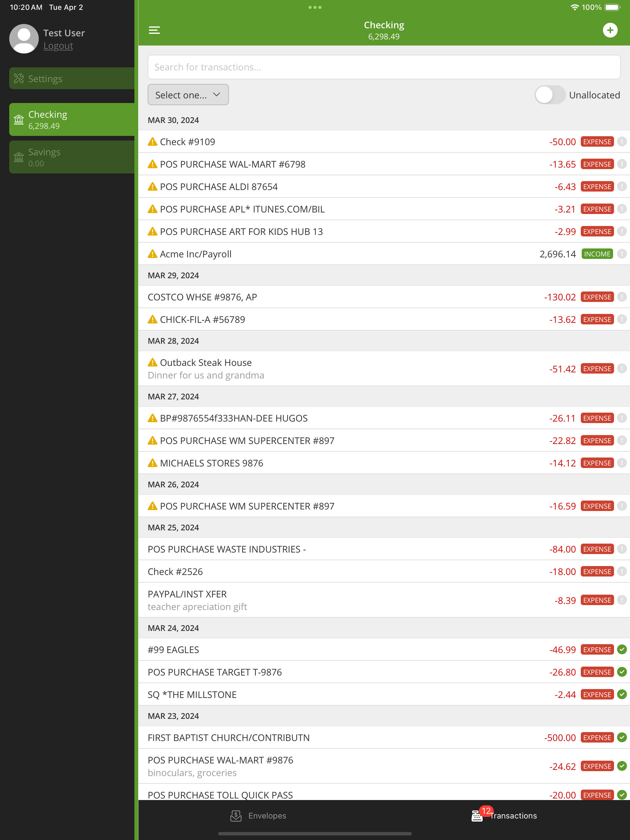Click status circle on PAYPAL/INST XFER row
Screen dimensions: 630x840
coord(622,600)
